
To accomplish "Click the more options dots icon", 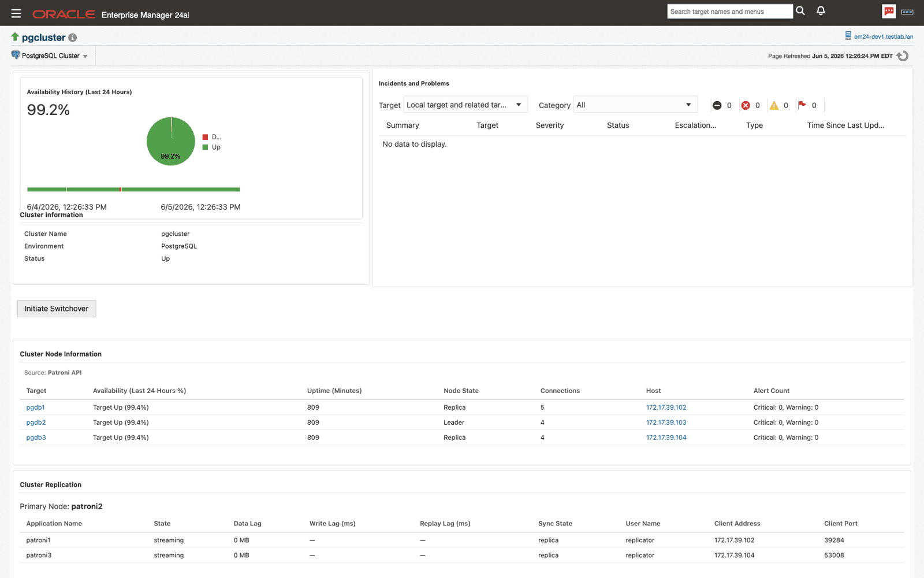I will click(x=907, y=12).
